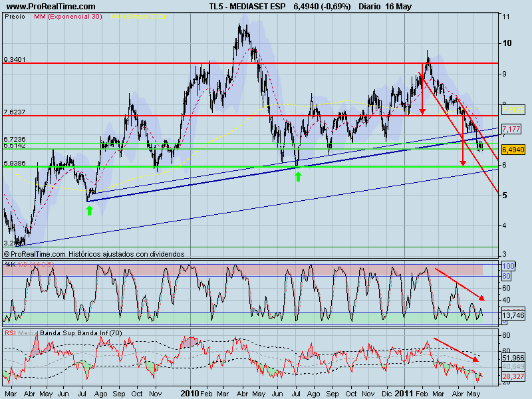Click the red 28,327 RSI value tag
The width and height of the screenshot is (532, 399).
coord(513,376)
